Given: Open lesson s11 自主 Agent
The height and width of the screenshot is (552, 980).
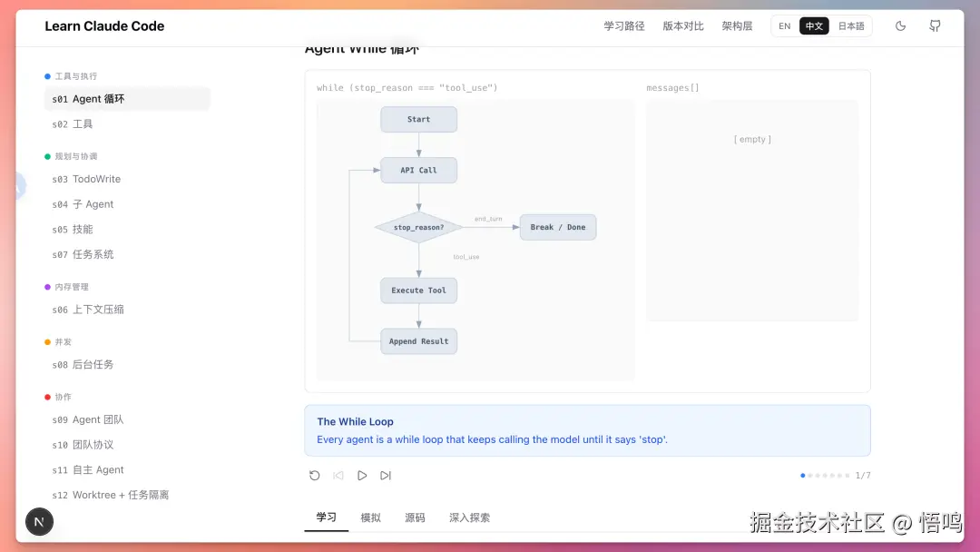Looking at the screenshot, I should click(x=127, y=469).
